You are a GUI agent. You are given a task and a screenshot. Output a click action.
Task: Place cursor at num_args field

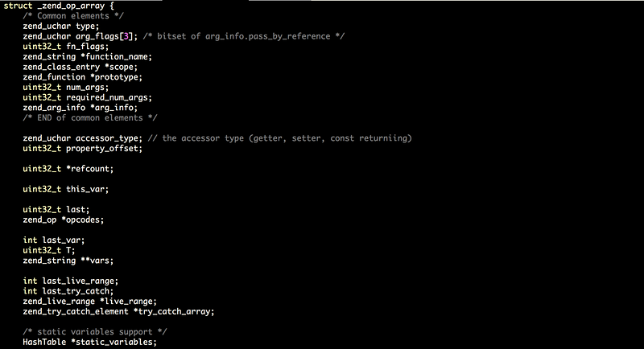(85, 88)
